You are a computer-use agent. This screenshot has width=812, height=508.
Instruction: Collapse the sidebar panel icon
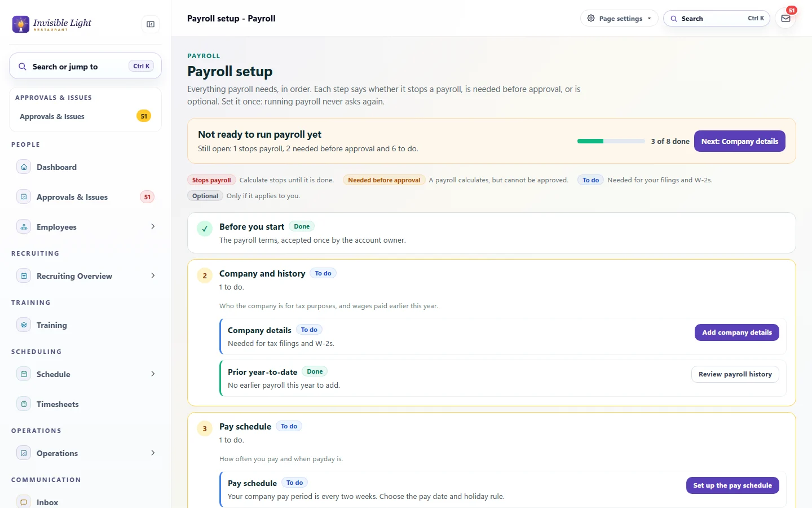coord(151,24)
